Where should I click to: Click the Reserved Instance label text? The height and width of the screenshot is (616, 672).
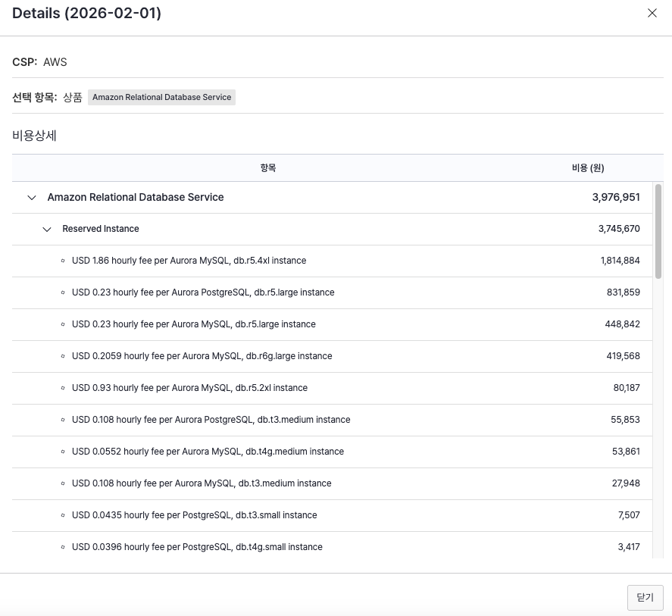pos(101,229)
